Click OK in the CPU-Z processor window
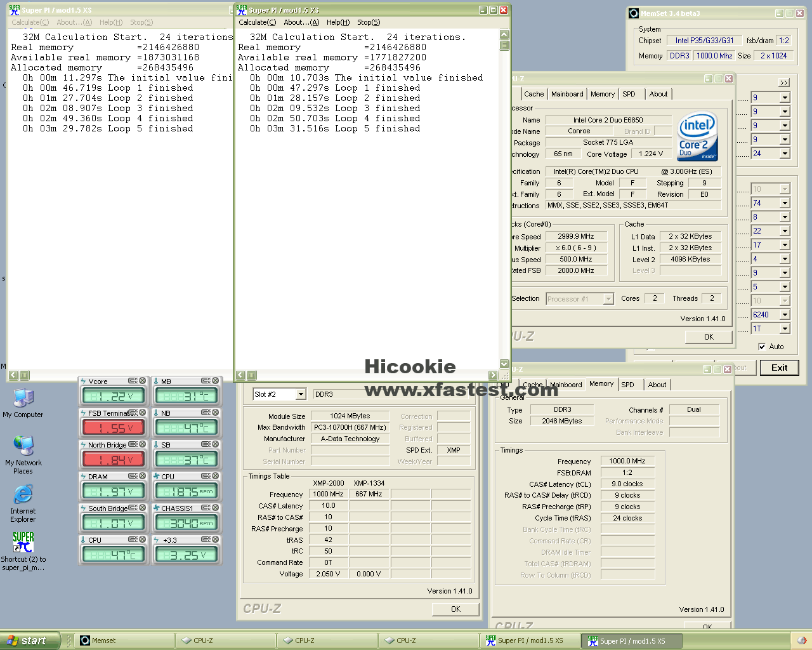The width and height of the screenshot is (812, 650). pyautogui.click(x=709, y=337)
